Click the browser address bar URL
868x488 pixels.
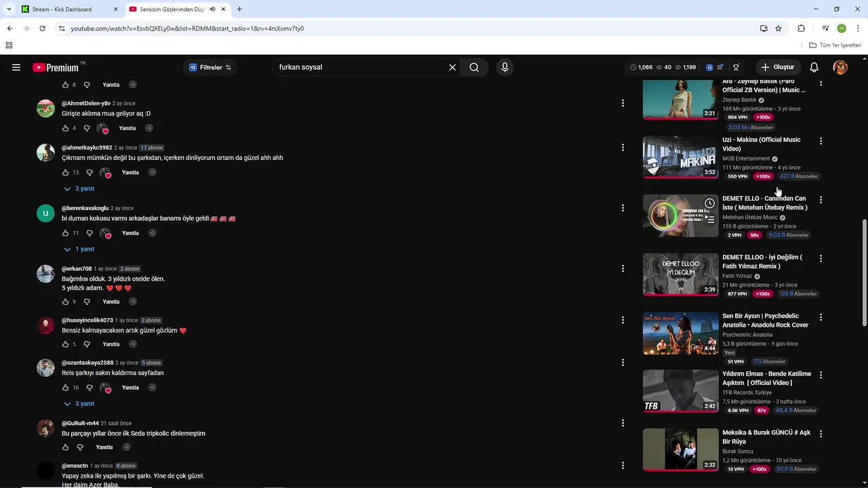[x=187, y=28]
